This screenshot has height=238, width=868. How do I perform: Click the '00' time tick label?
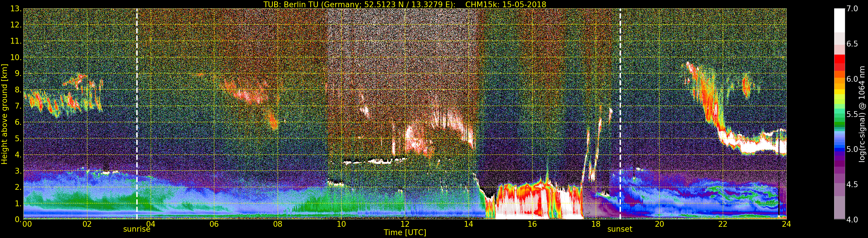(x=27, y=224)
